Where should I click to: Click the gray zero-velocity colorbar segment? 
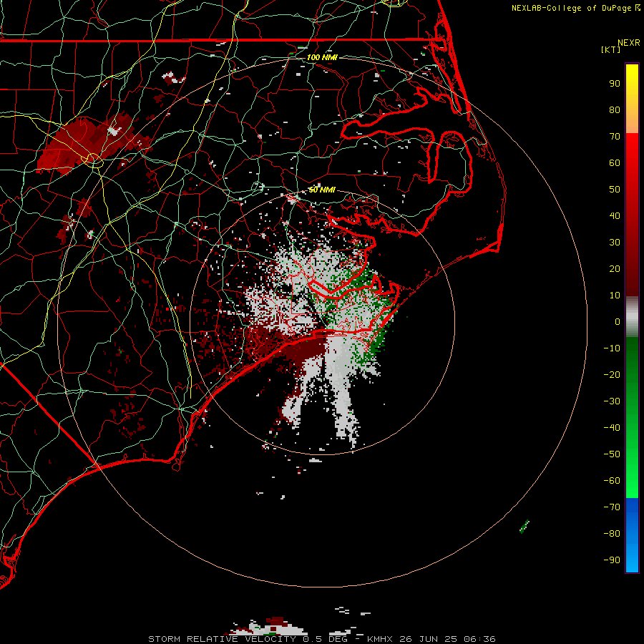point(632,317)
